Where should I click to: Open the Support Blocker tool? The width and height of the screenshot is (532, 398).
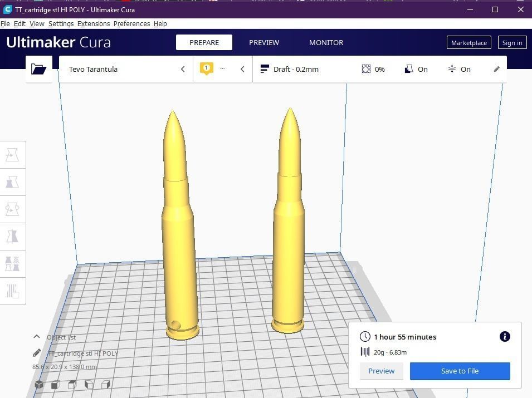(13, 291)
